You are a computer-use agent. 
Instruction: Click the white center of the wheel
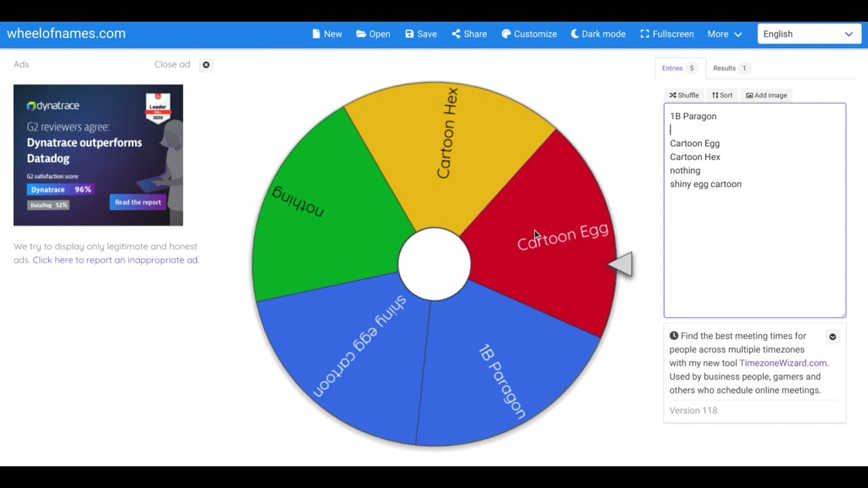pos(434,264)
